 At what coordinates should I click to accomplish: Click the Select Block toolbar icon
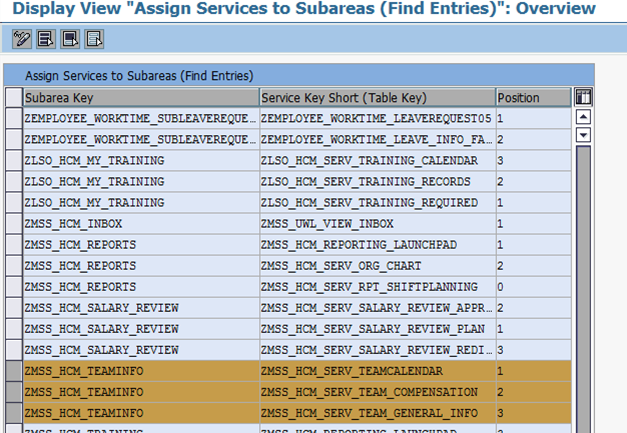tap(70, 39)
